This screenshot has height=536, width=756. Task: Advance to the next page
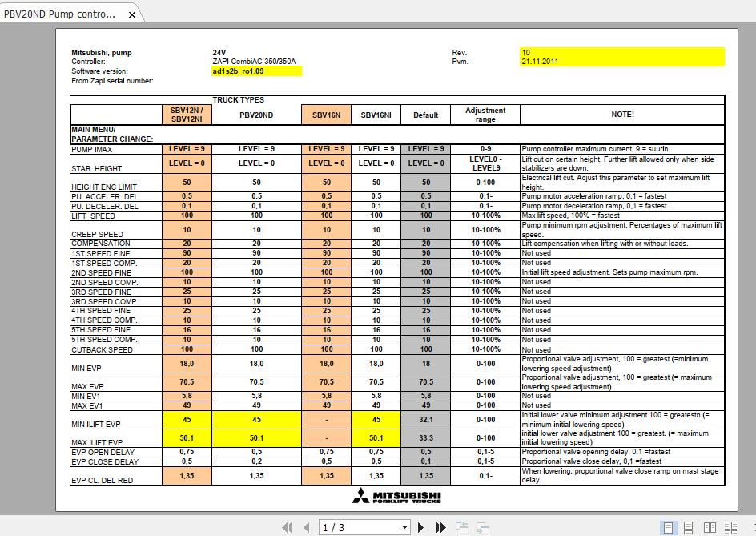pos(421,527)
